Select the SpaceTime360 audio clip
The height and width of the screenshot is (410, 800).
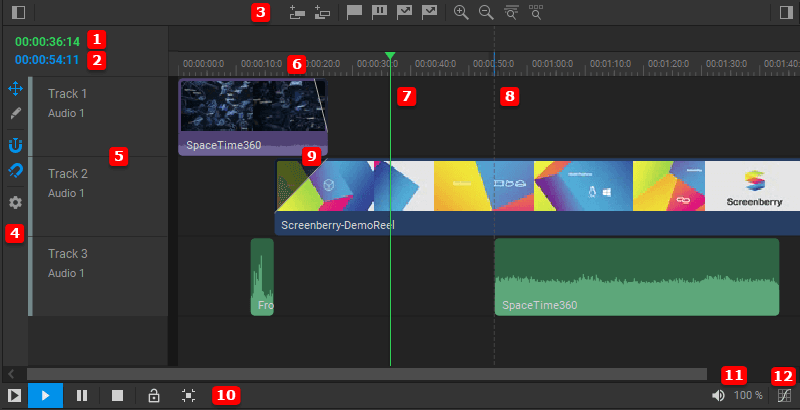coord(637,277)
